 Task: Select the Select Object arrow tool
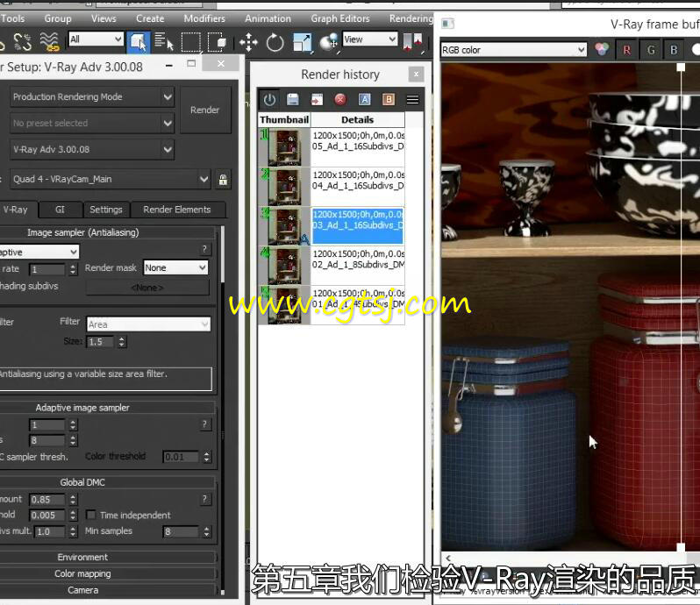pyautogui.click(x=139, y=42)
